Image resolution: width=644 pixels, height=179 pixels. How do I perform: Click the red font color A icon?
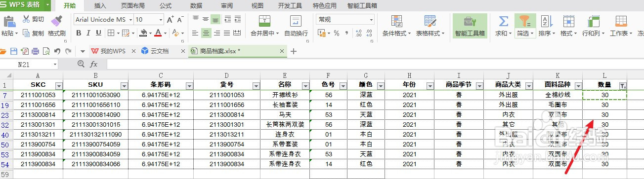[158, 33]
